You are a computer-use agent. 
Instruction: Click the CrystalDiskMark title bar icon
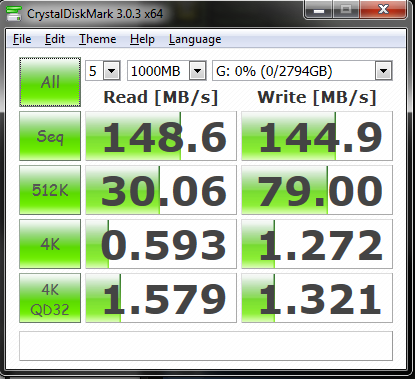(14, 13)
